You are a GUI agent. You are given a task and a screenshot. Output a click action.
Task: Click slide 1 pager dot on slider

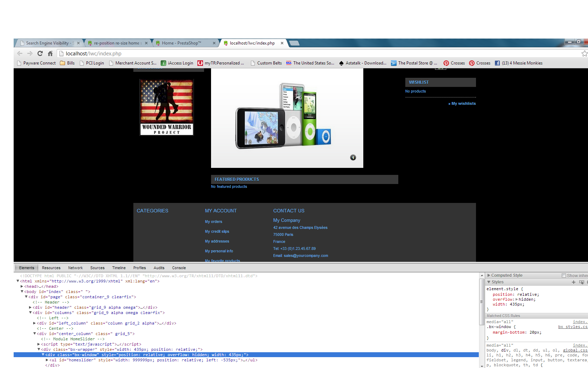[x=353, y=157]
